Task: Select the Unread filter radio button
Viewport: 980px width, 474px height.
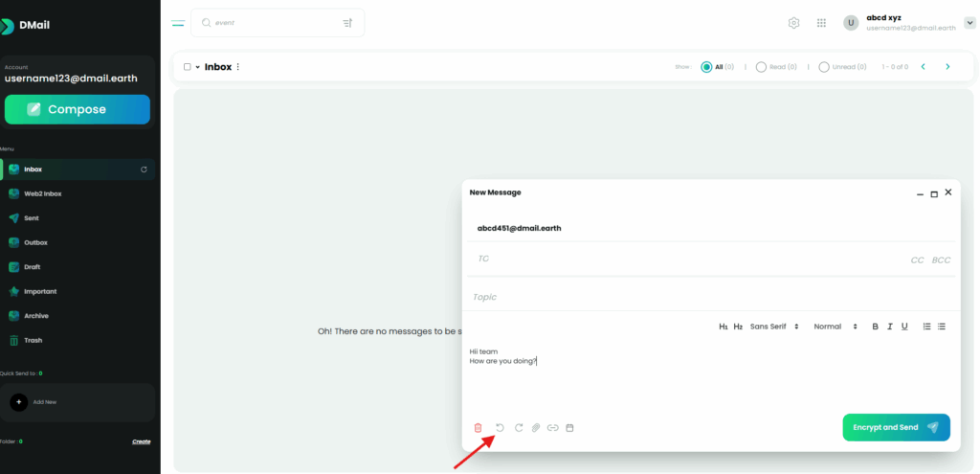Action: pos(824,67)
